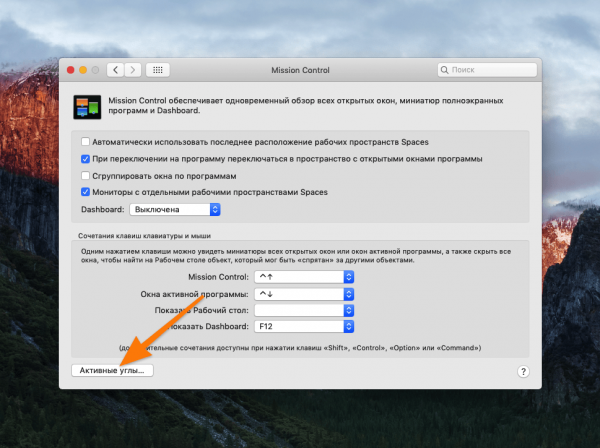
Task: Untick monitors with separate Spaces checkbox
Action: [x=85, y=192]
